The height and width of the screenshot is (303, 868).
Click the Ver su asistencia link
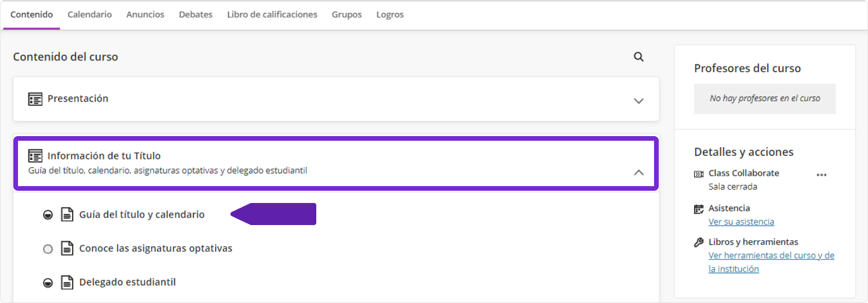741,222
